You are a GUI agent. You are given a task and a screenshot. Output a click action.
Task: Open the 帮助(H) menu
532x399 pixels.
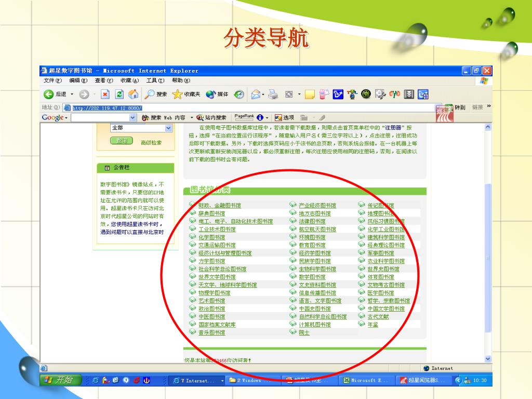pyautogui.click(x=181, y=81)
